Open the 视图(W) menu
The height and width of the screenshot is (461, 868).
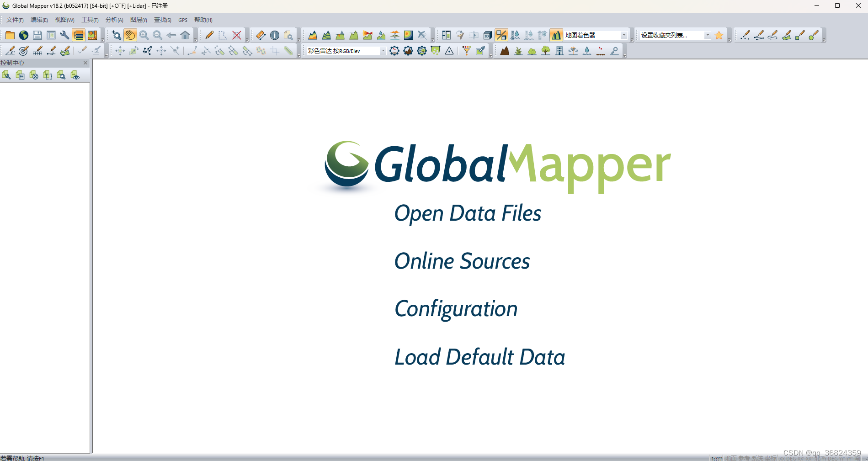[64, 20]
